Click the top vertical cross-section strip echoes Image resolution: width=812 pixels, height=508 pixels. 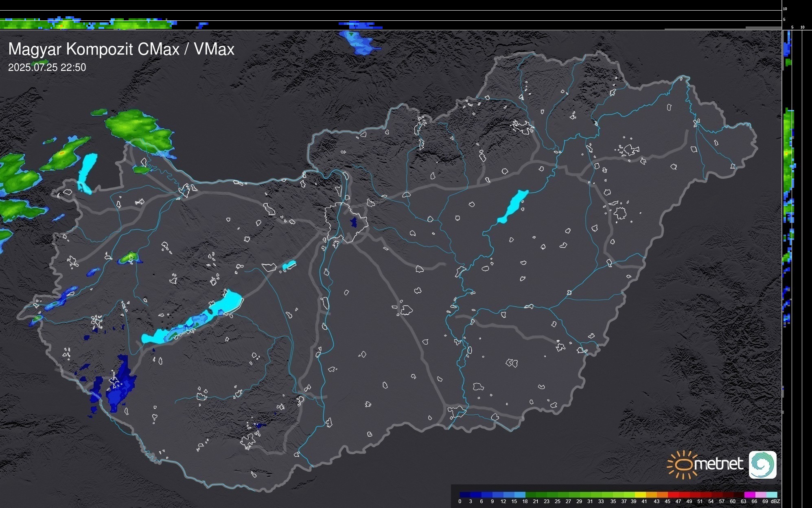coord(85,24)
